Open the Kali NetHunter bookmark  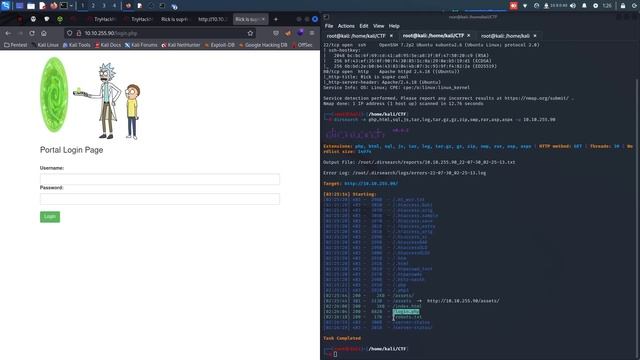pyautogui.click(x=181, y=45)
